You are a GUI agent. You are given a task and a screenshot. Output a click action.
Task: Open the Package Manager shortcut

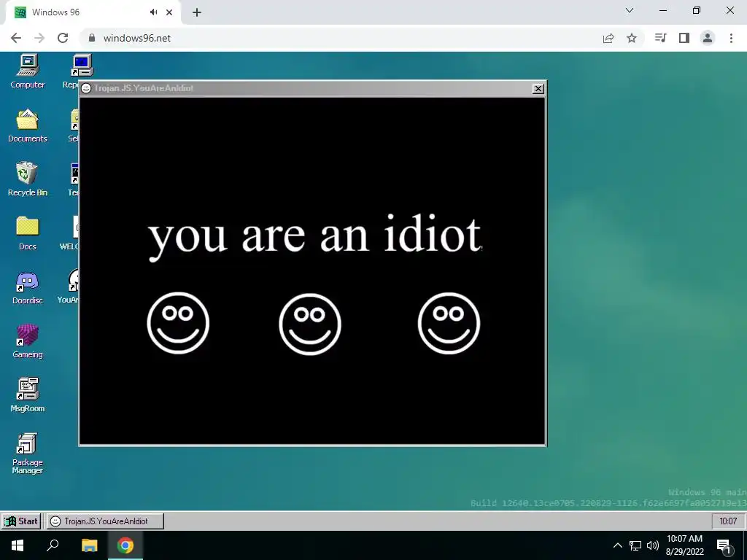[28, 454]
